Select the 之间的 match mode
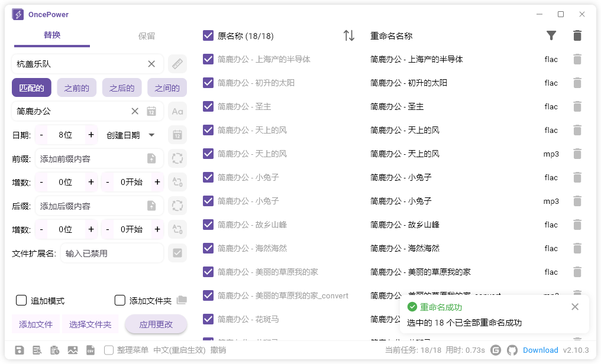This screenshot has height=364, width=601. pyautogui.click(x=167, y=87)
